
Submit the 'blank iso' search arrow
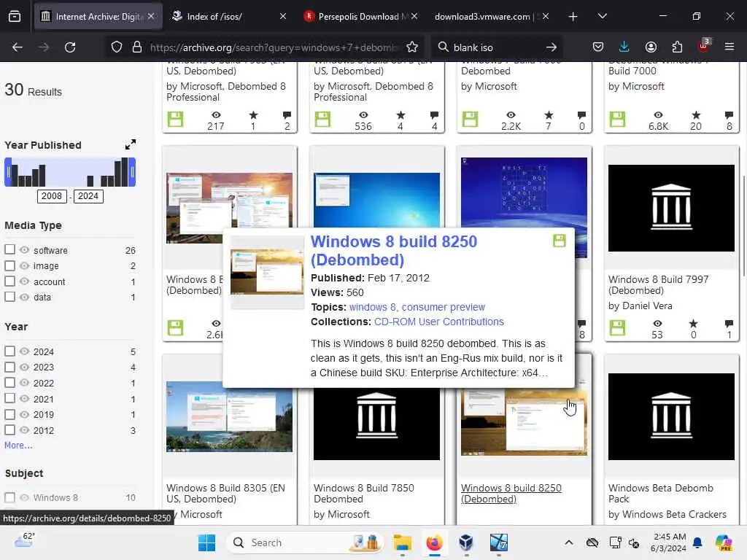(551, 47)
